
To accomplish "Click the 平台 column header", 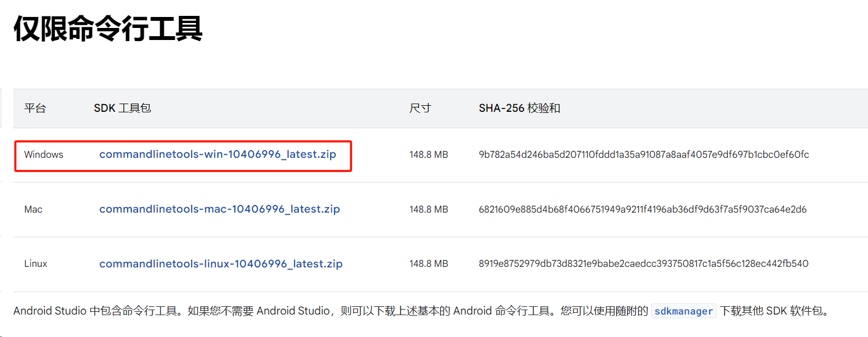I will (x=35, y=108).
